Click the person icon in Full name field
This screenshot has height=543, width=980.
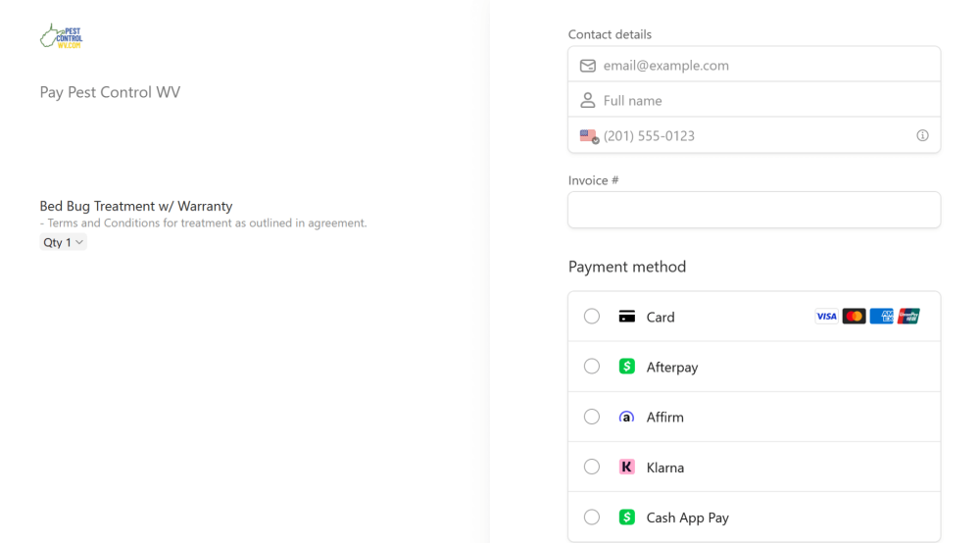pos(587,100)
